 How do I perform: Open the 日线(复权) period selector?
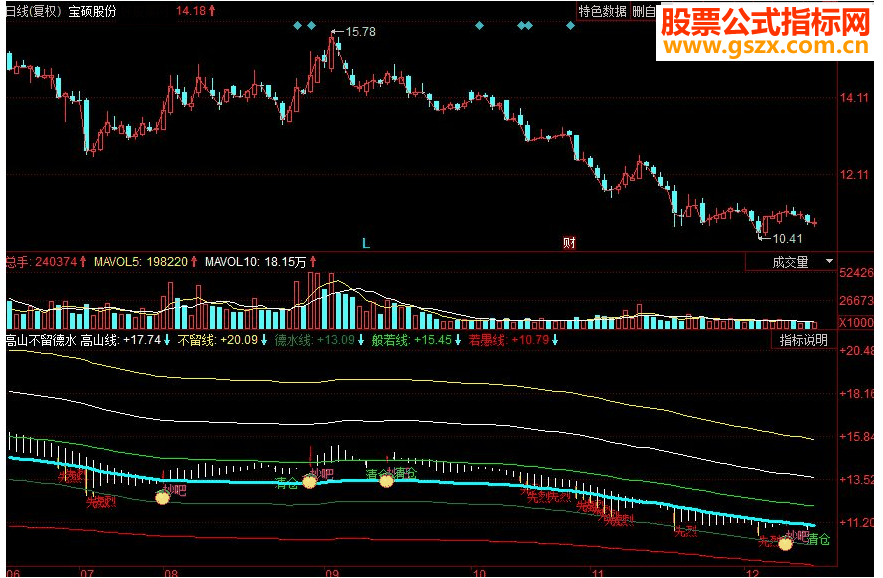tap(33, 11)
